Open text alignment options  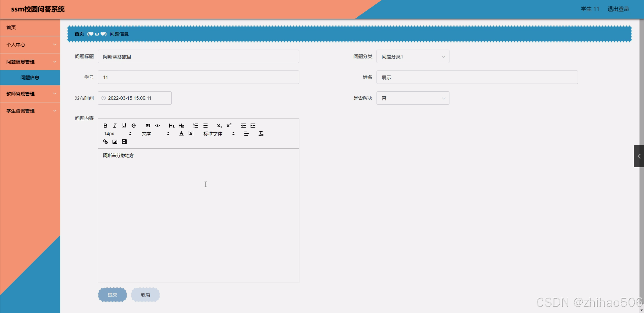(x=246, y=134)
